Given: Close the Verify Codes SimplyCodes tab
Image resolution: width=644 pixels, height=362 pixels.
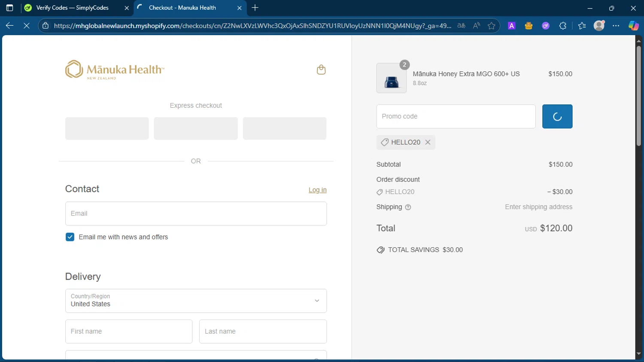Looking at the screenshot, I should pos(127,8).
